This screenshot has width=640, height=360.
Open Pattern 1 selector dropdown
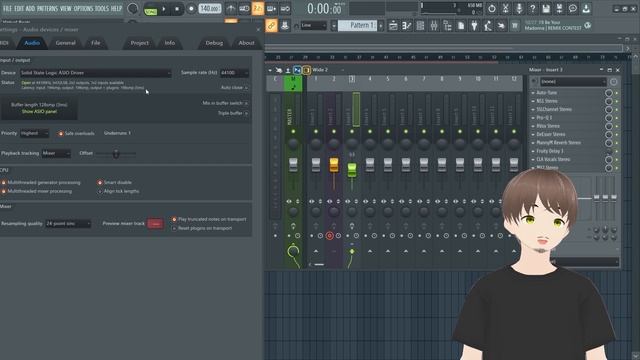[358, 25]
